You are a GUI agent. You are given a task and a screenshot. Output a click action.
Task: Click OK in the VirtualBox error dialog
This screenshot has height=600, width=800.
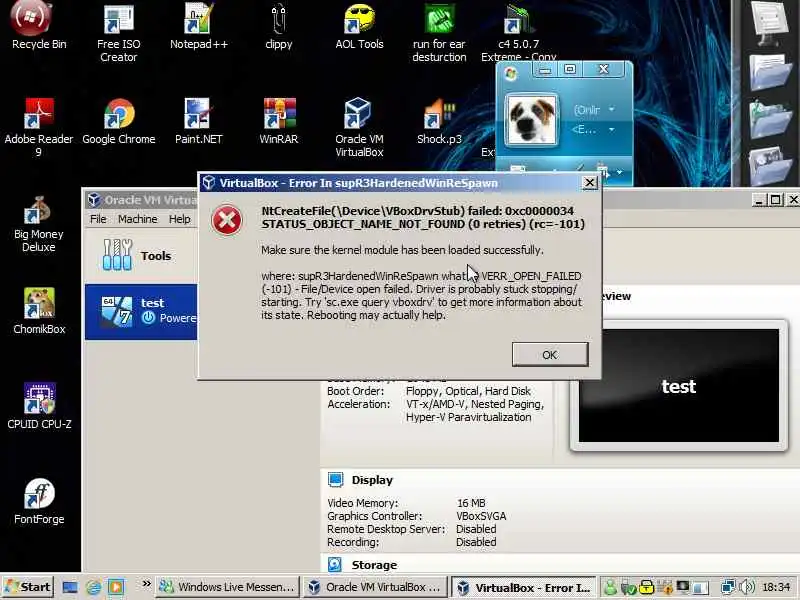[x=550, y=355]
